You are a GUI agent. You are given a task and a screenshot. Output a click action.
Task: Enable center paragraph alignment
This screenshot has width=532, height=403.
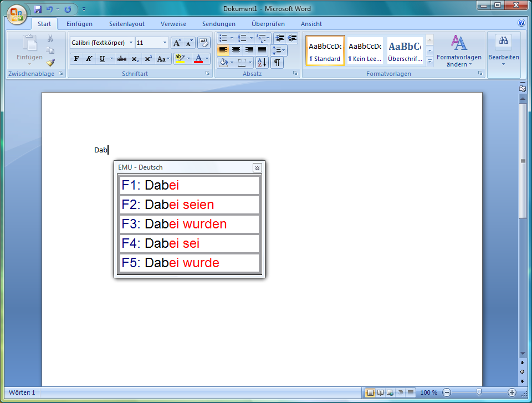tap(236, 50)
